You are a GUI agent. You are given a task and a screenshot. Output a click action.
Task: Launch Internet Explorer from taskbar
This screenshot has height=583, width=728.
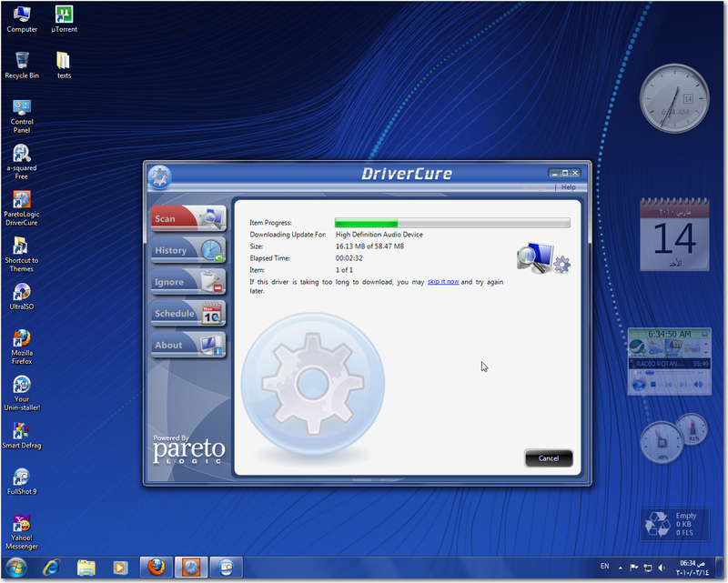tap(51, 568)
